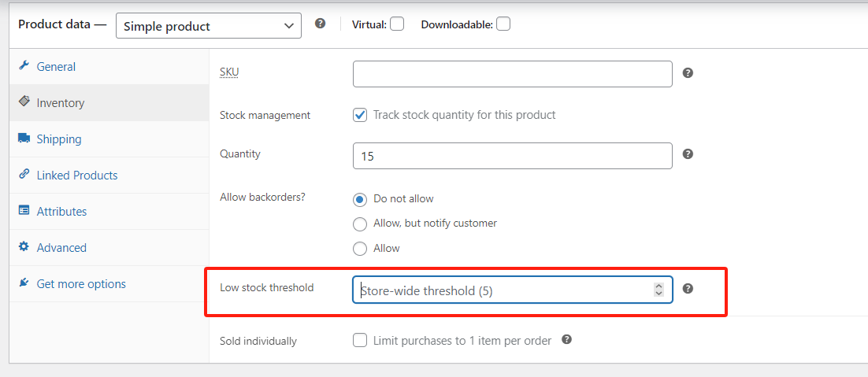Tick the Downloadable checkbox
The image size is (868, 377).
coord(503,24)
